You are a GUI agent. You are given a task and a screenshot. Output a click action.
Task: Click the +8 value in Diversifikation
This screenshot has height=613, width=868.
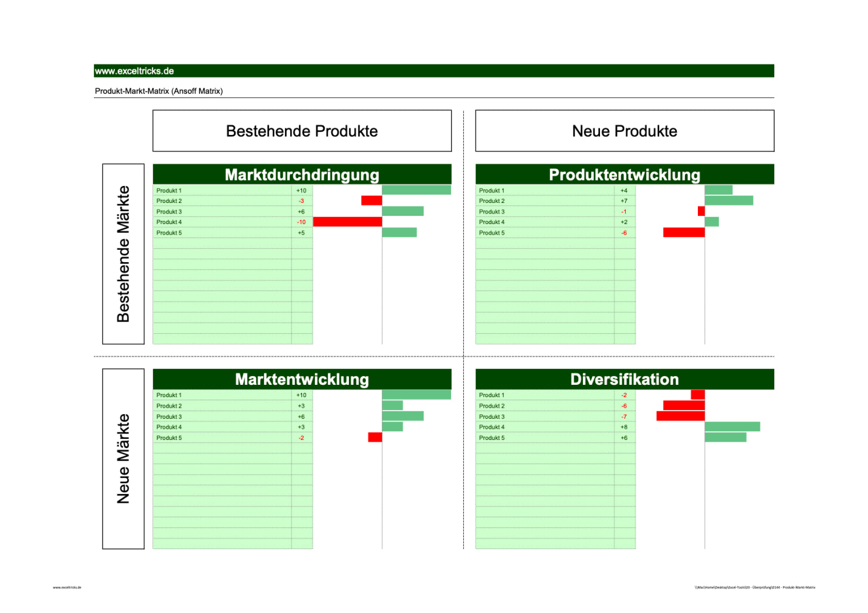[624, 428]
